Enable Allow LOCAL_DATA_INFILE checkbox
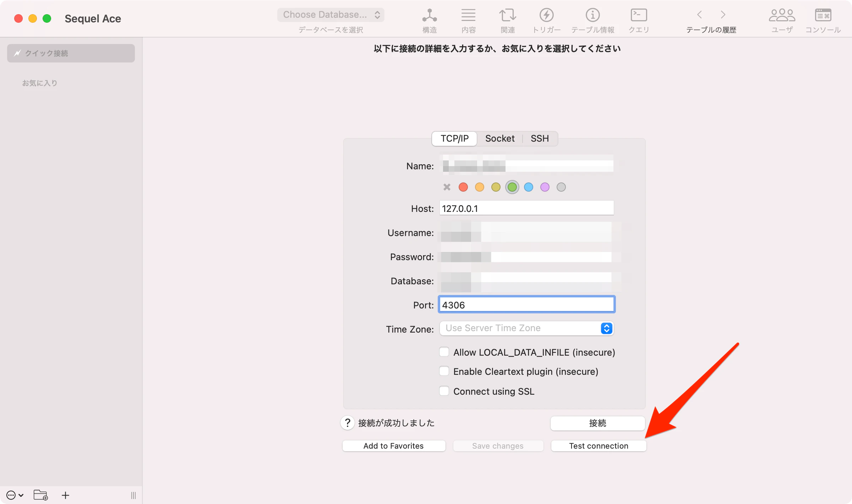This screenshot has width=852, height=504. (444, 352)
